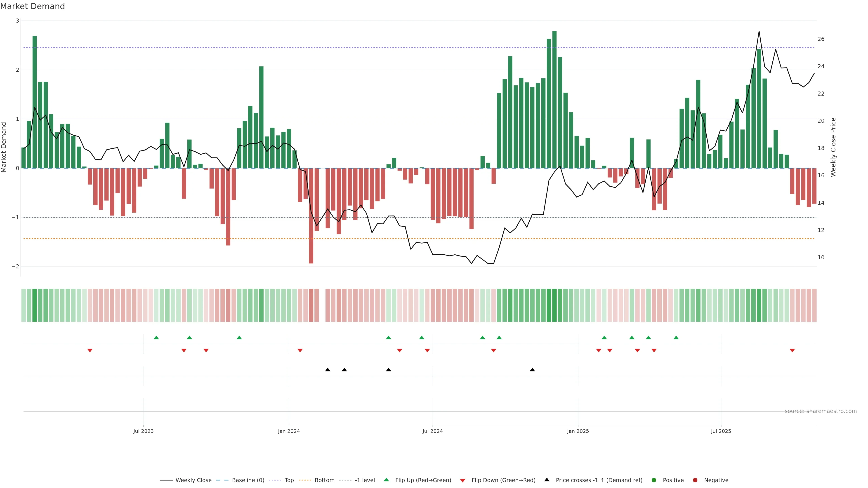Click the green Positive dot in legend
Viewport: 868px width, 488px height.
[x=654, y=480]
